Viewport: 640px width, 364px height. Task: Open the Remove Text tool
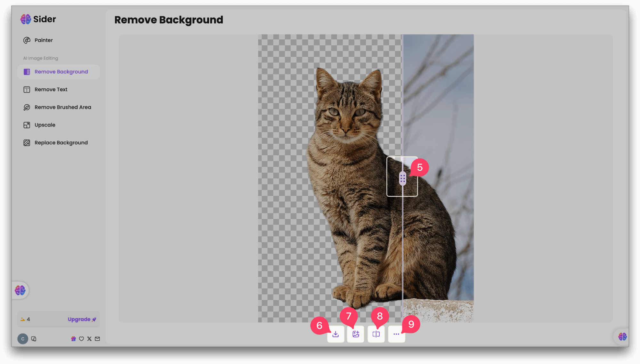click(x=51, y=90)
